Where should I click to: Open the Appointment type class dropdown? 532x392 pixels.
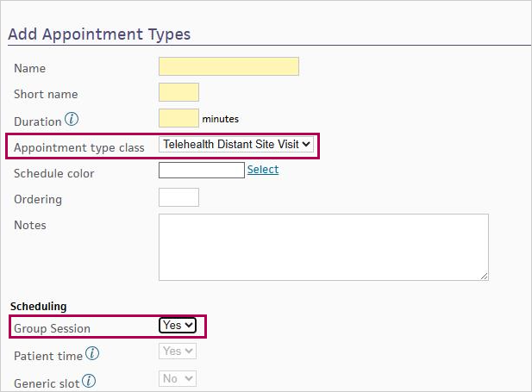tap(237, 145)
